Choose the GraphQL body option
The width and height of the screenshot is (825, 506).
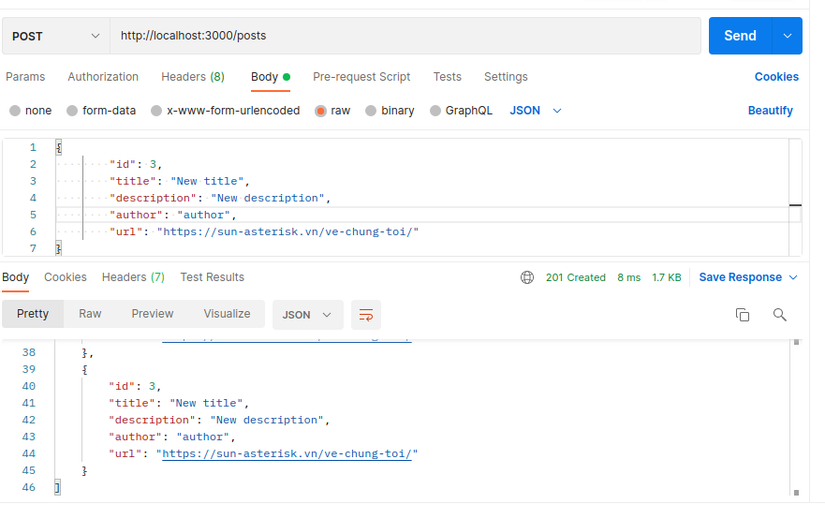[x=436, y=111]
